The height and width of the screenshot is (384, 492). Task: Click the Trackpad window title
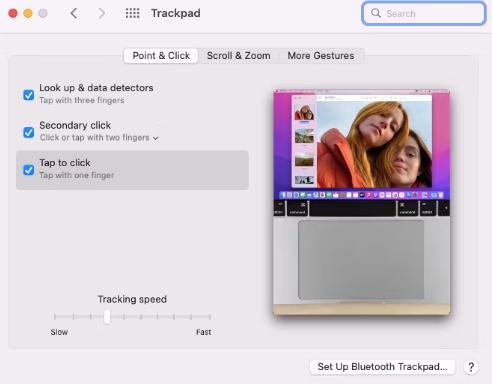click(x=176, y=13)
